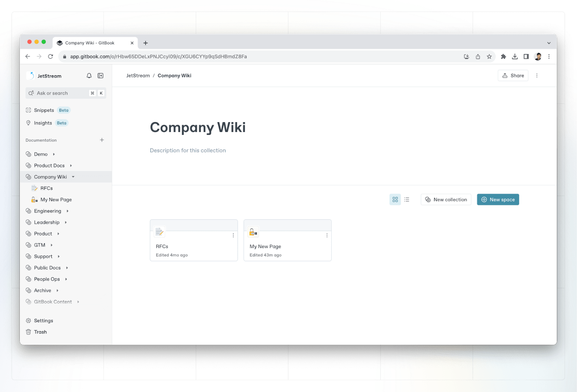Select the Company Wiki - GitBook tab

point(95,43)
